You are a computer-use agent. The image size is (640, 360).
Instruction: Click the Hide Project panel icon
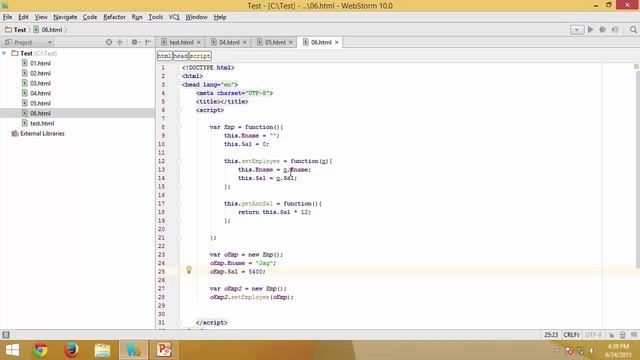(148, 42)
